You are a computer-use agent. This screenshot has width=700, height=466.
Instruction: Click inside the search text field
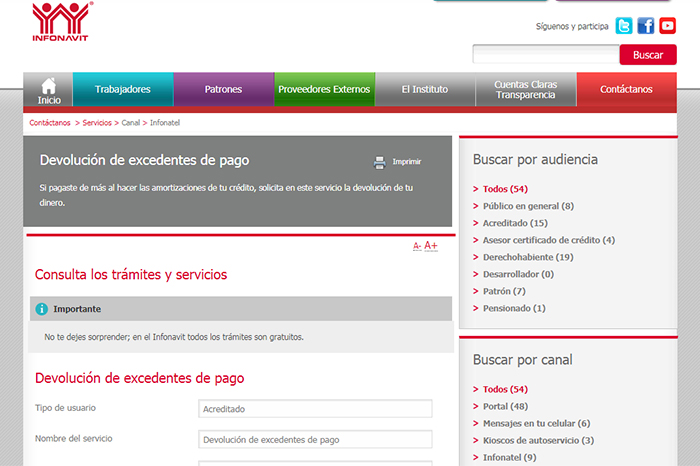pyautogui.click(x=545, y=55)
